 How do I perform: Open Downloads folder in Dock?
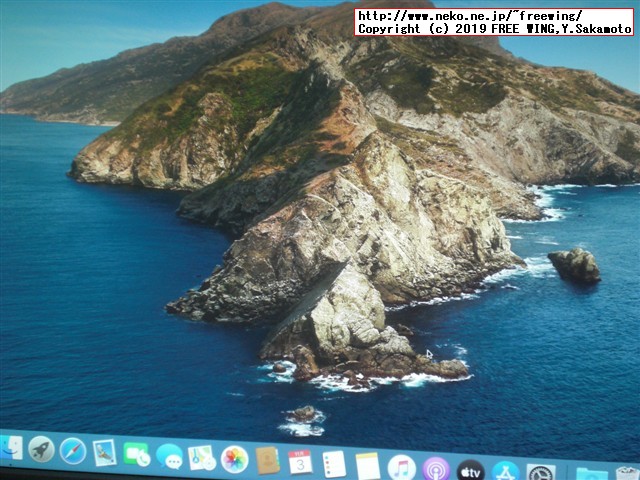coord(592,475)
